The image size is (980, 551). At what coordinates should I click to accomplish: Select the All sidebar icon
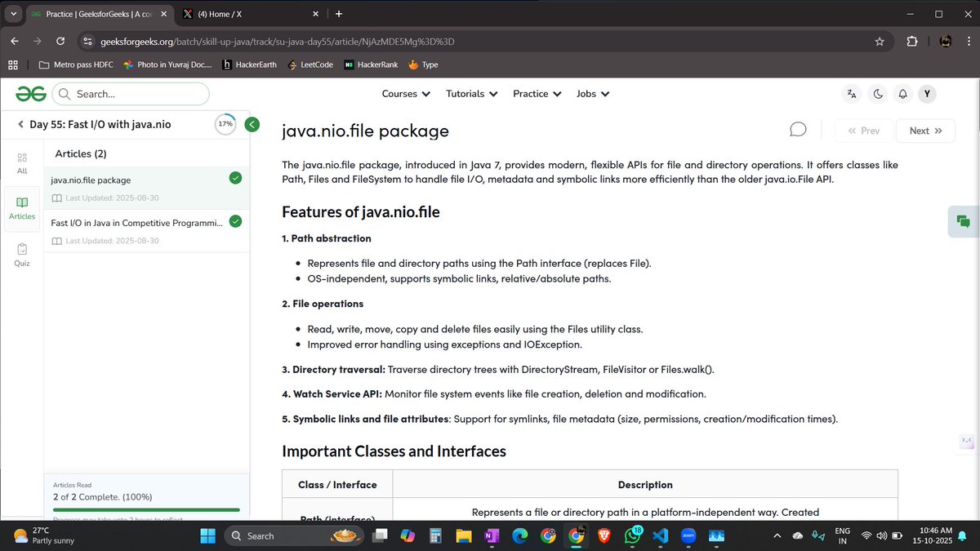22,162
